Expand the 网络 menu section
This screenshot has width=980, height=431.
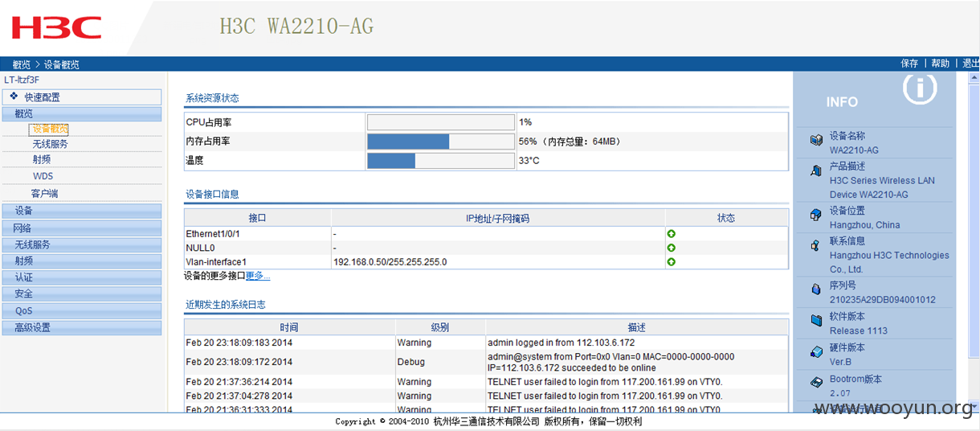82,228
